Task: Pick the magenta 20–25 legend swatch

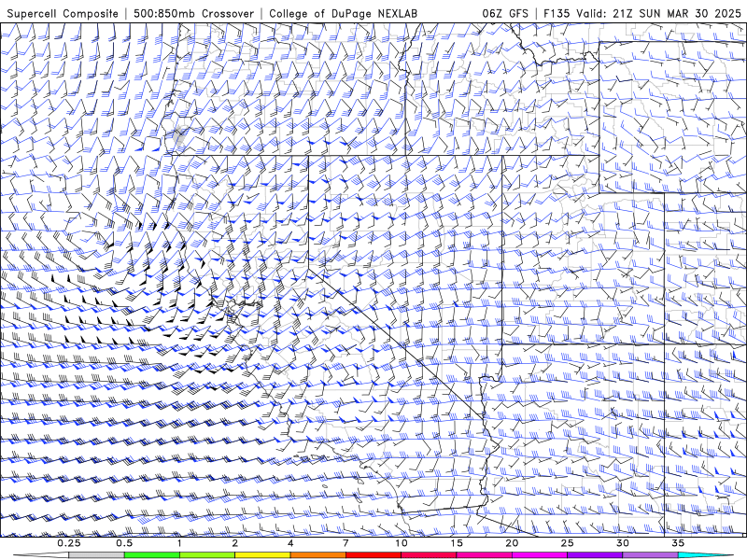Action: pos(540,555)
